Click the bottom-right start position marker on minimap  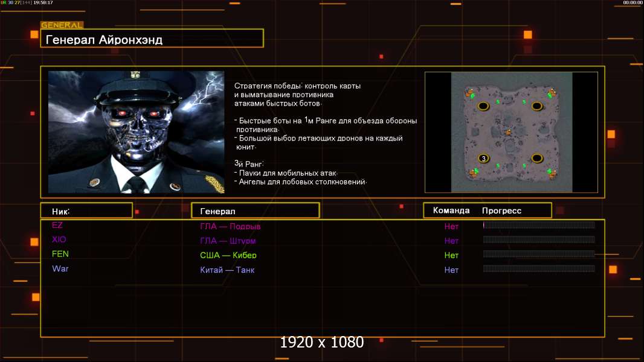(537, 158)
